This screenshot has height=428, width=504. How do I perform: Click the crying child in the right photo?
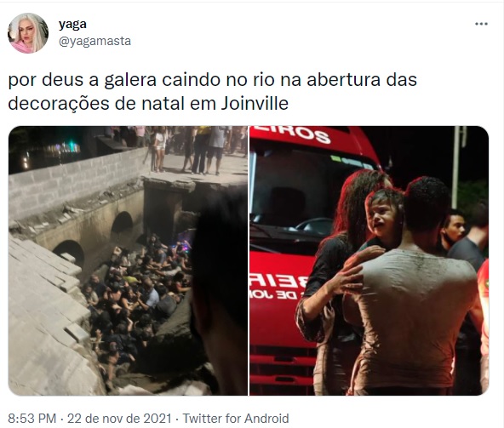pyautogui.click(x=384, y=215)
